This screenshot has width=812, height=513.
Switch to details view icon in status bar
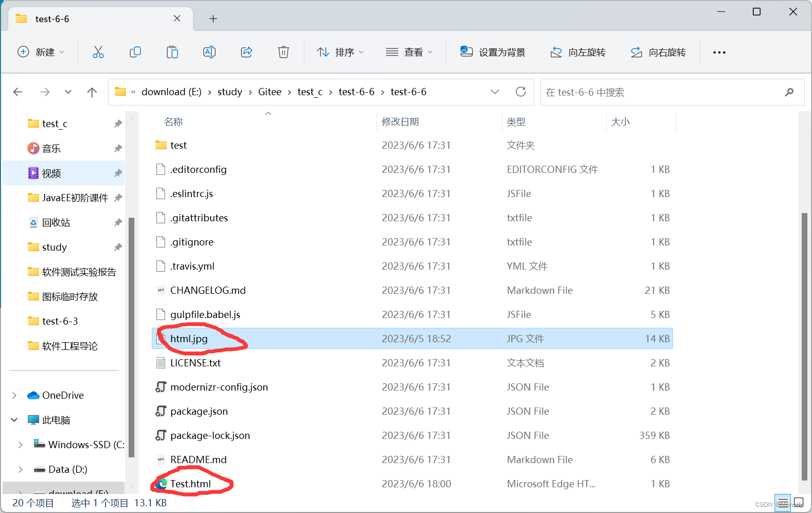point(783,502)
